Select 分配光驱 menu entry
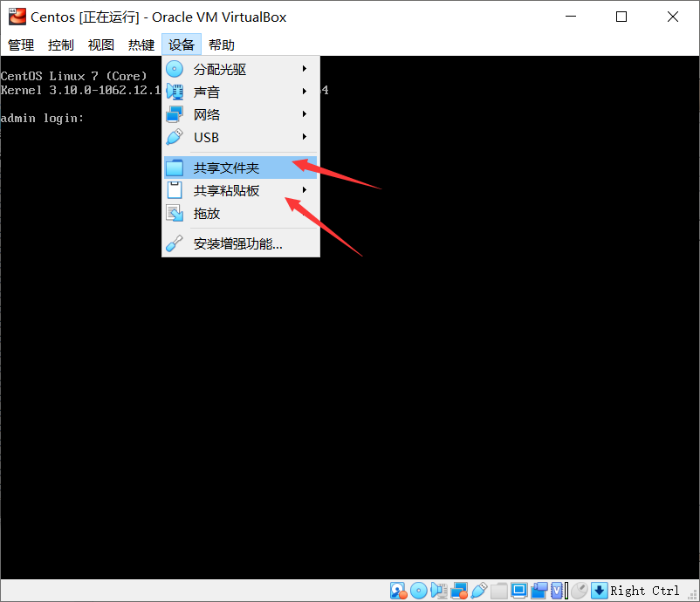700x602 pixels. 241,69
